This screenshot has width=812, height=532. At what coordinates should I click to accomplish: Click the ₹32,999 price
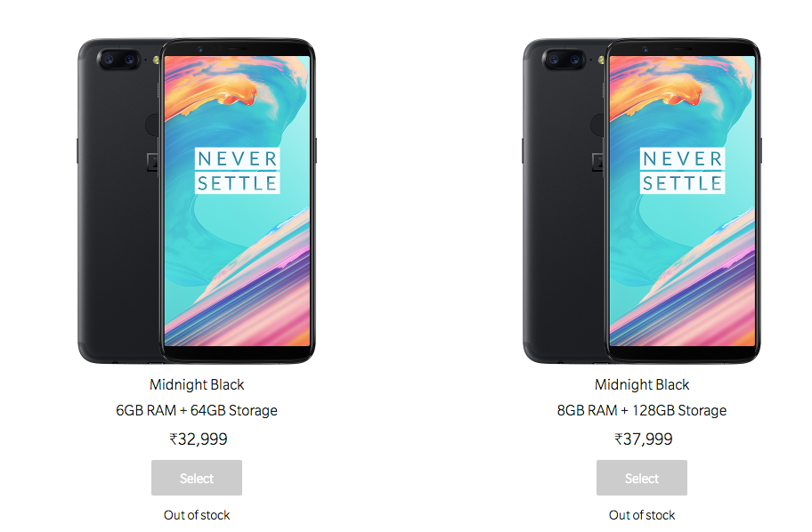(x=199, y=439)
